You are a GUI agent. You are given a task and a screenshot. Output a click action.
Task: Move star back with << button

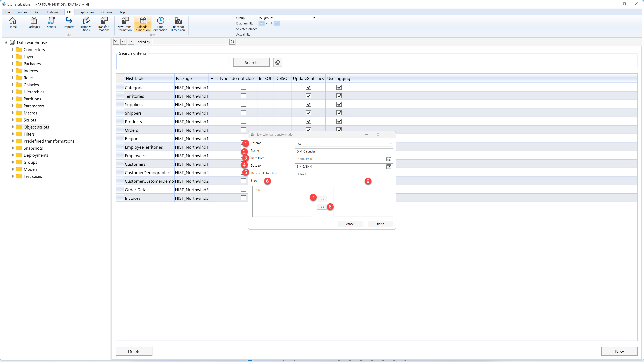(322, 207)
